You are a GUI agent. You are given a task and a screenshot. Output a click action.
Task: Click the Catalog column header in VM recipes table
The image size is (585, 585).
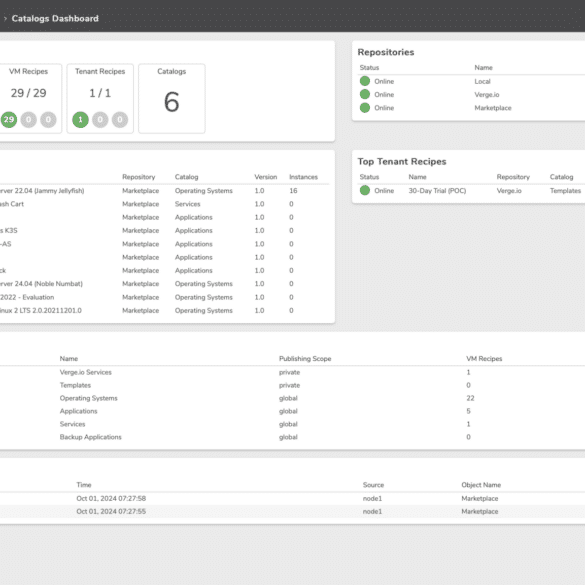(187, 177)
